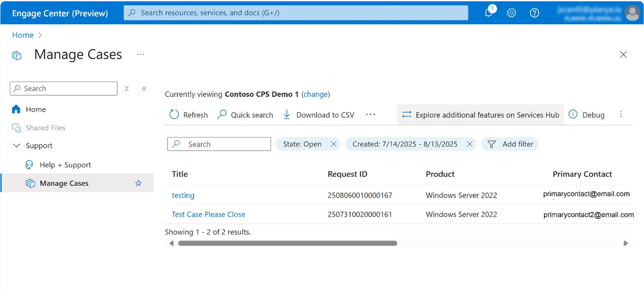Select request ID 2508060010000167
644x295 pixels.
point(360,195)
